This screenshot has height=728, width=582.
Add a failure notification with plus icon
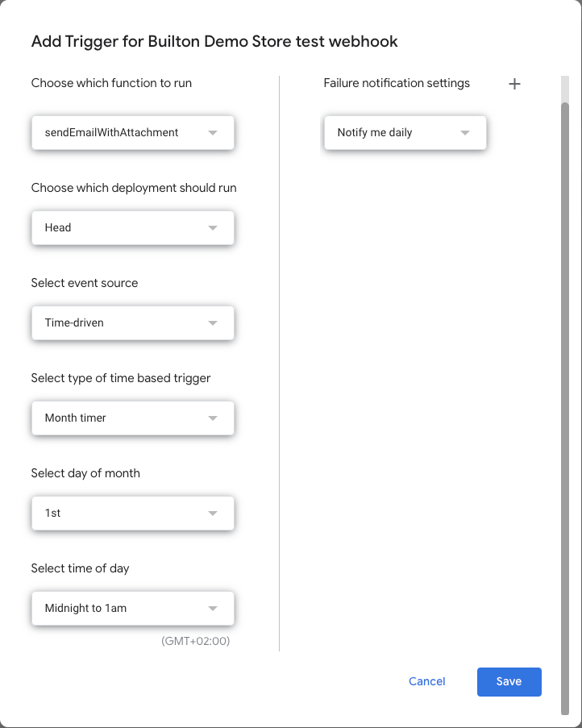tap(514, 84)
